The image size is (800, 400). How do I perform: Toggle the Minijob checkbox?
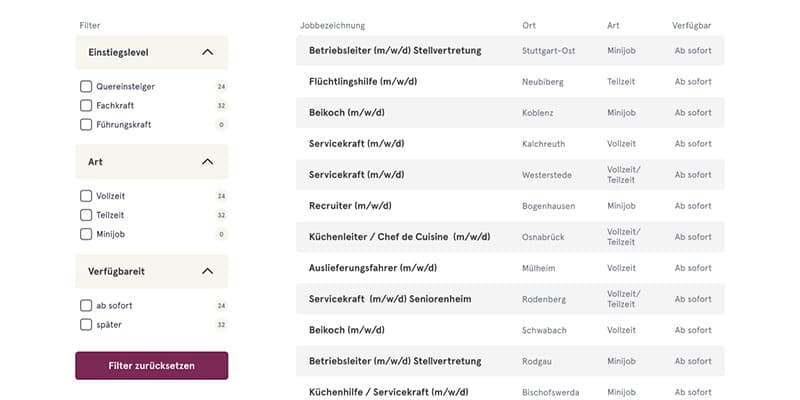[x=86, y=234]
